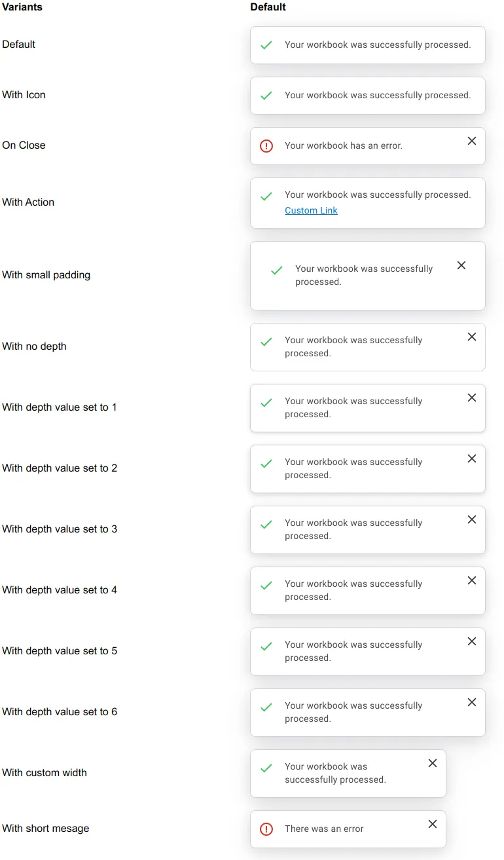Close the depth value 6 notification
The height and width of the screenshot is (860, 504).
click(472, 702)
